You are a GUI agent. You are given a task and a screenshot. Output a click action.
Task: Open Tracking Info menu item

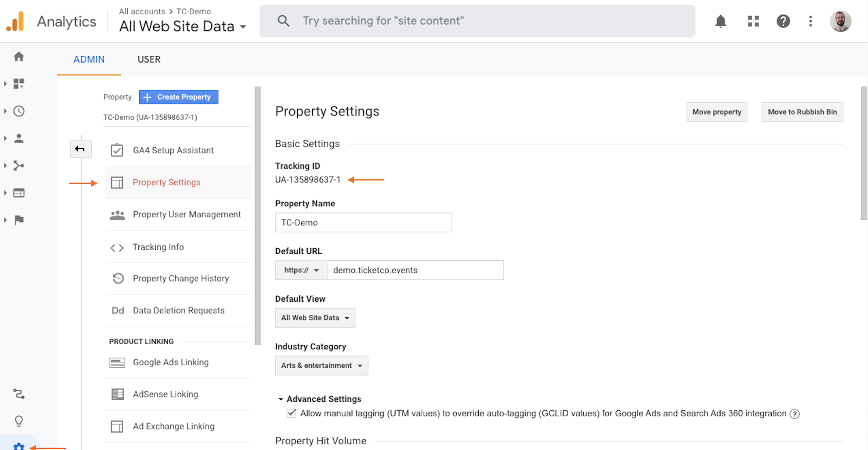(x=178, y=247)
